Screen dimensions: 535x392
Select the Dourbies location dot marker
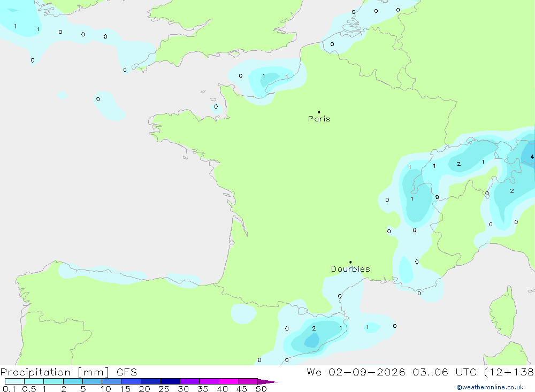350,262
